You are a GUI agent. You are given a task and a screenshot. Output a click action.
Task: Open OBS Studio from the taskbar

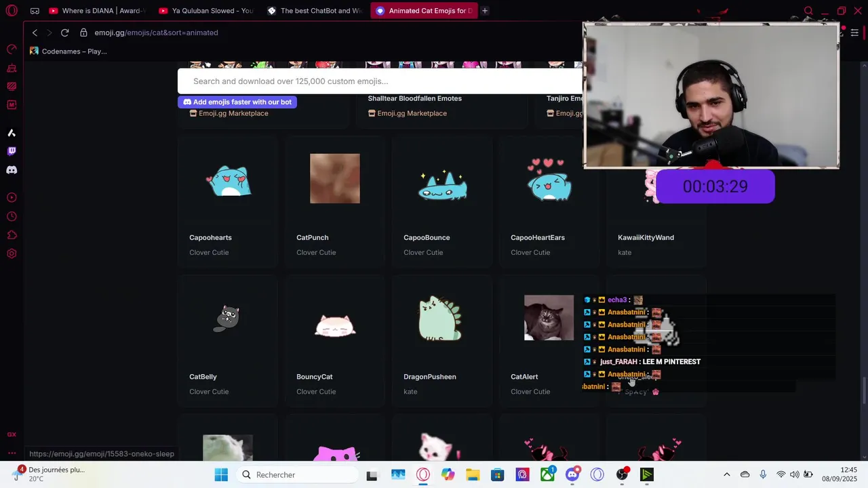click(622, 475)
